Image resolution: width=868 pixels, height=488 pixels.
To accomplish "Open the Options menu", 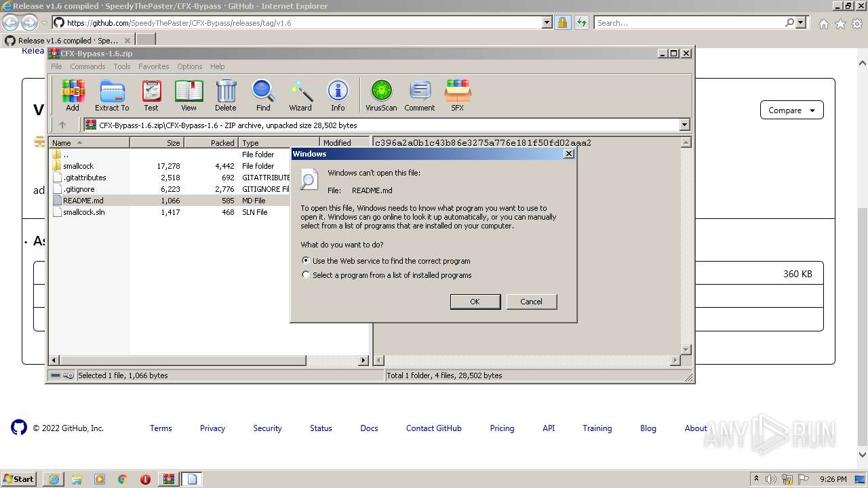I will click(x=190, y=66).
